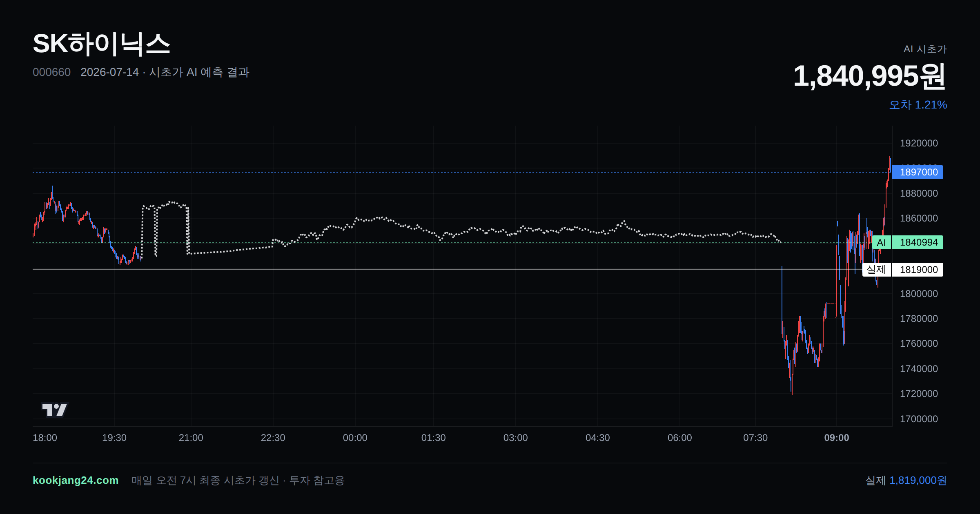Click the footer note 매일 오전 7시 최종 시초가 갱신
This screenshot has width=980, height=514.
click(x=205, y=480)
